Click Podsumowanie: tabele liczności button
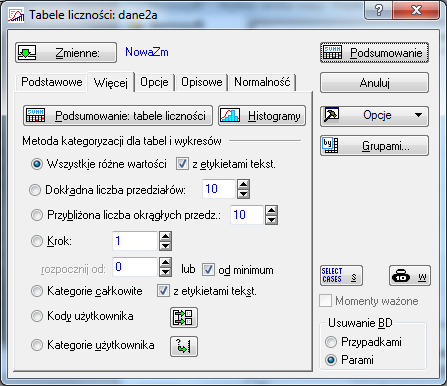Viewport: 447px width, 386px height. 118,116
